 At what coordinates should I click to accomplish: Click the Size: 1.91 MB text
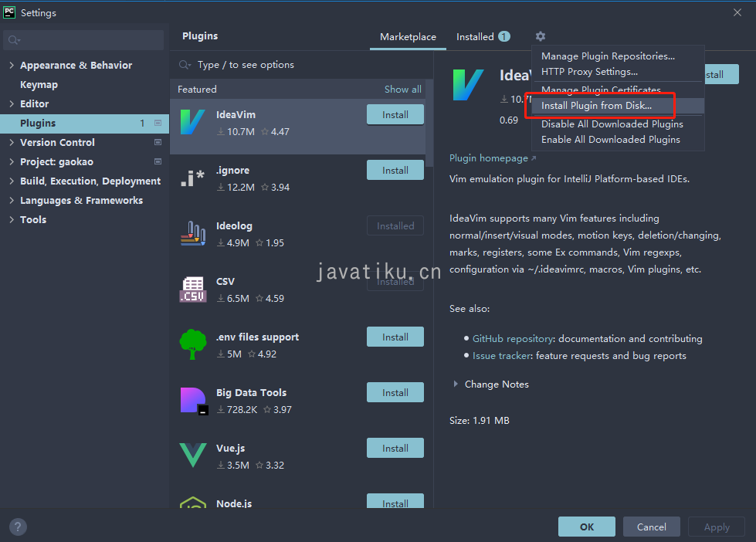pos(480,421)
